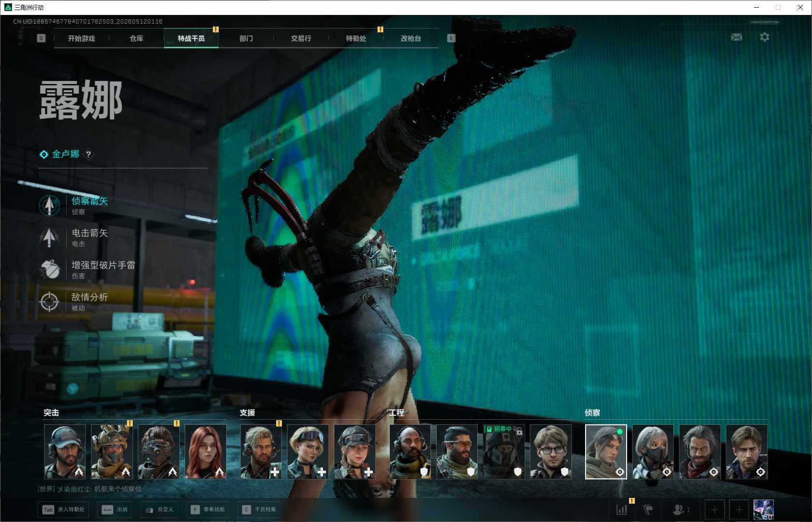Open settings via the gear icon
Screen dimensions: 812x522
765,37
